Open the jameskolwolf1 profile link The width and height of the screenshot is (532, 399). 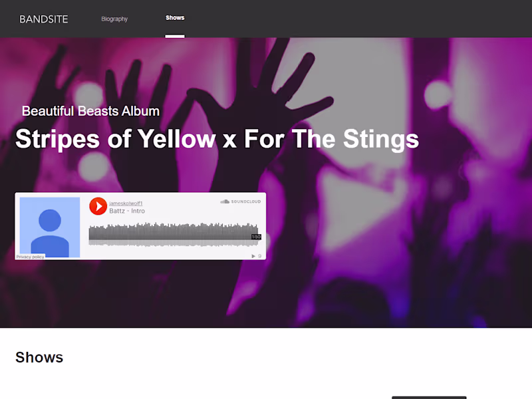[126, 203]
